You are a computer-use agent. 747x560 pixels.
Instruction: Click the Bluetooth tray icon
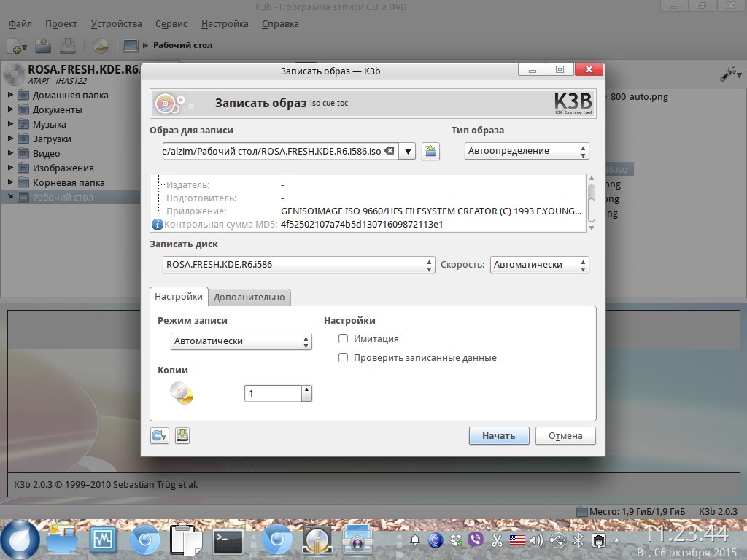(x=578, y=540)
